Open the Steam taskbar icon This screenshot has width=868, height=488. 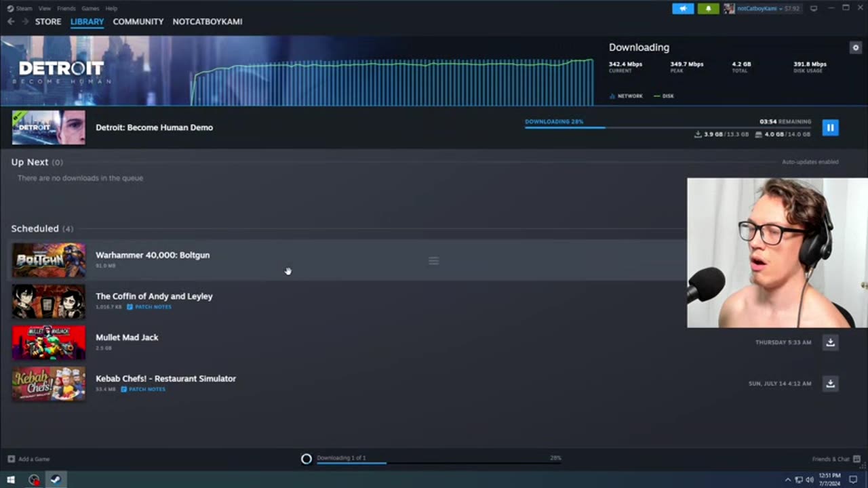[56, 480]
